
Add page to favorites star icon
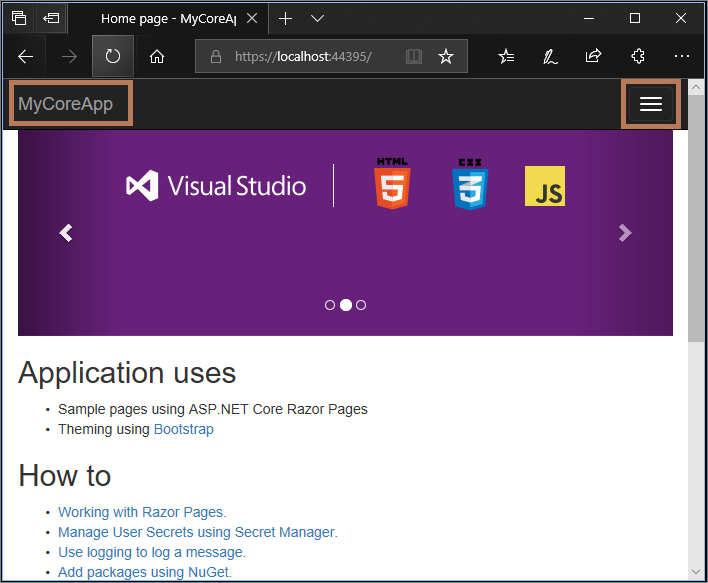[x=446, y=57]
